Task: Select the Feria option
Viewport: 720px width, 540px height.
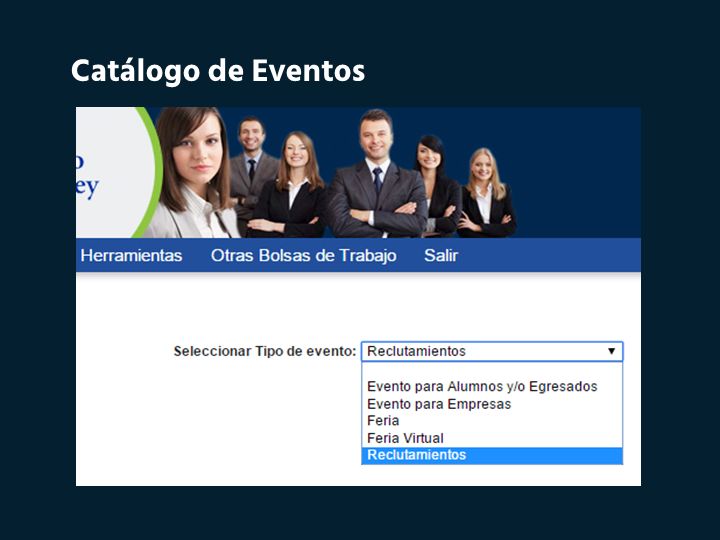Action: [492, 421]
